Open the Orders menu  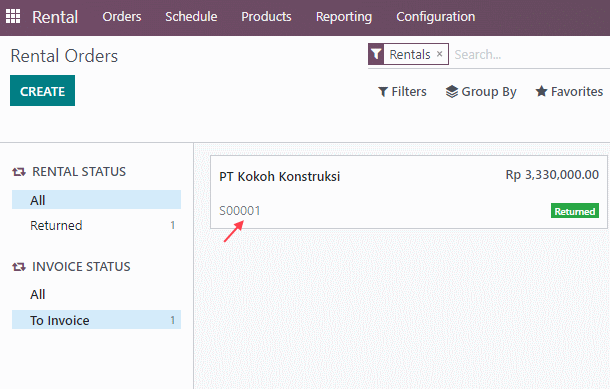pos(122,17)
